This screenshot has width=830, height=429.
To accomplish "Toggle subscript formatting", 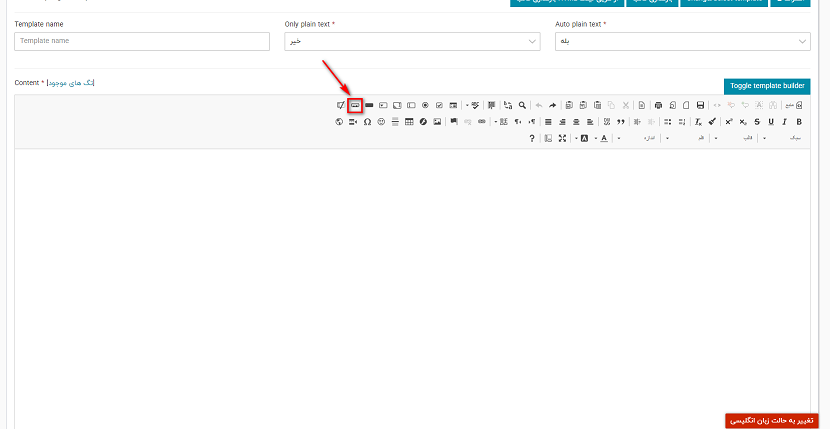I will point(743,122).
